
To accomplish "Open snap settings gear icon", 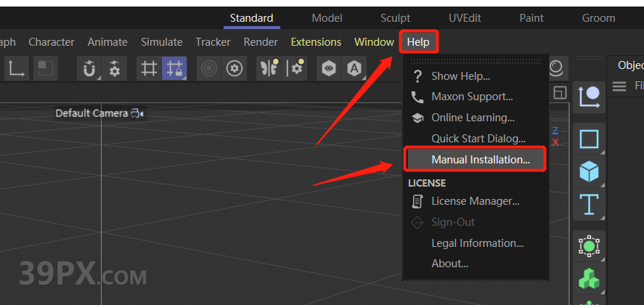I will 114,69.
